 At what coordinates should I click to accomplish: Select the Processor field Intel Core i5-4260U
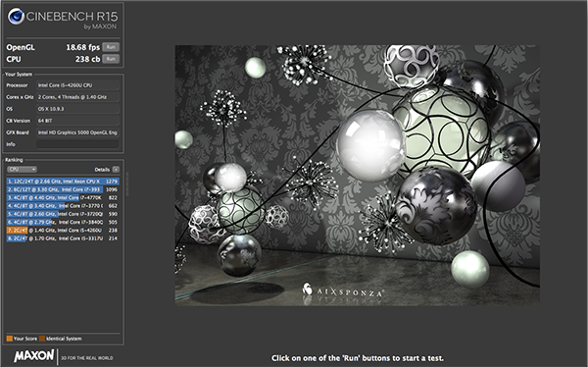77,85
